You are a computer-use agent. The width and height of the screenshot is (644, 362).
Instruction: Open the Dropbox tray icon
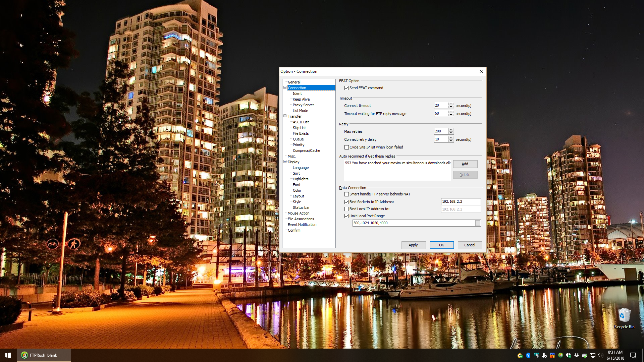tap(577, 355)
